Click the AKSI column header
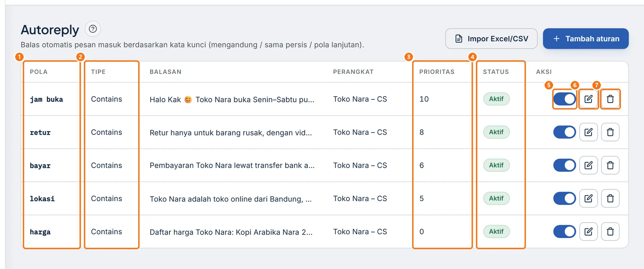The width and height of the screenshot is (644, 269). click(544, 72)
